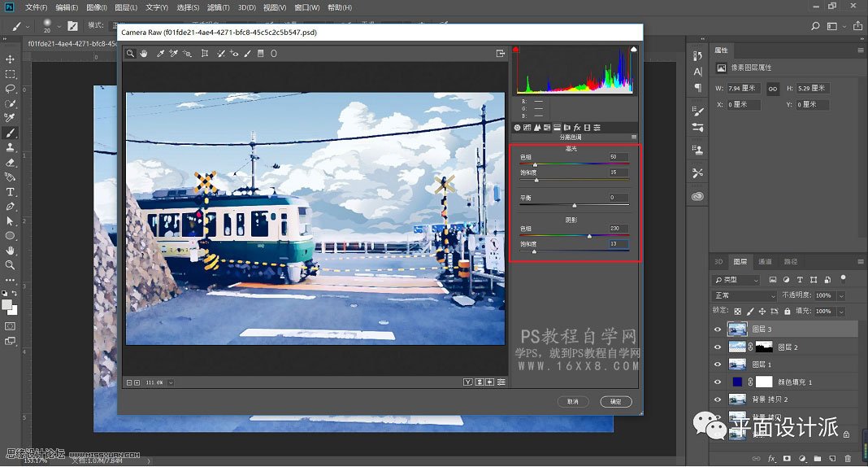Click the highlights Hue value field 50
Screen dimensions: 868x467
618,157
